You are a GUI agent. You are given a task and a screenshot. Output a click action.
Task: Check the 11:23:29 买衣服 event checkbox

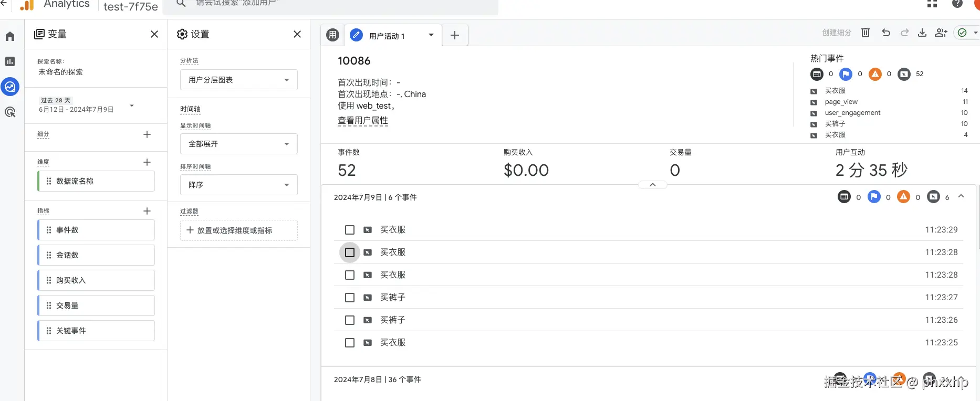point(350,230)
